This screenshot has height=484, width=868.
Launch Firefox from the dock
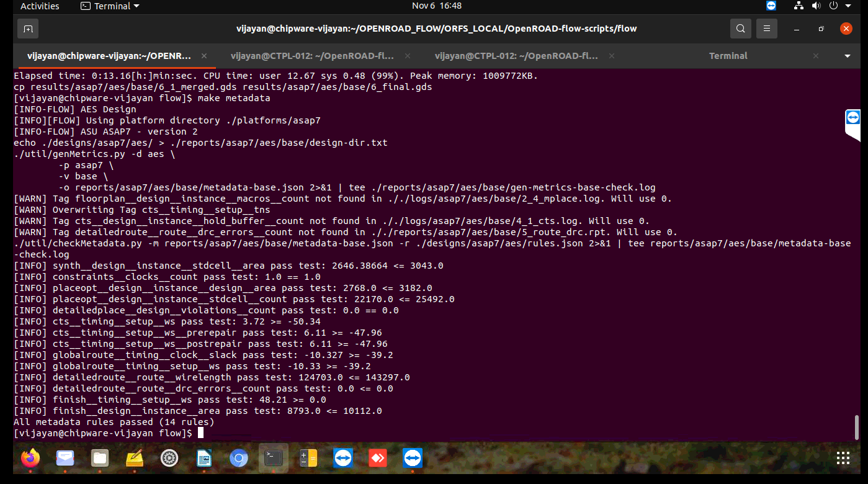pyautogui.click(x=30, y=458)
